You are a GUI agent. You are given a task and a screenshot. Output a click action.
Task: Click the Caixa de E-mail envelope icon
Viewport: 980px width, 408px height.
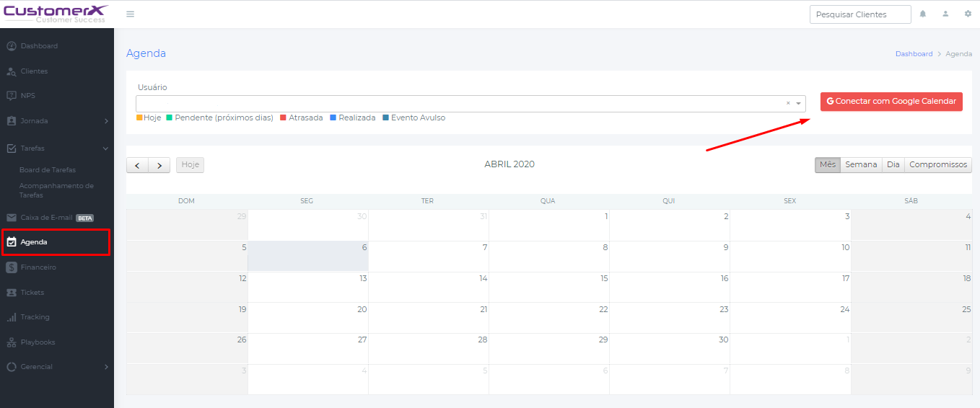click(11, 218)
